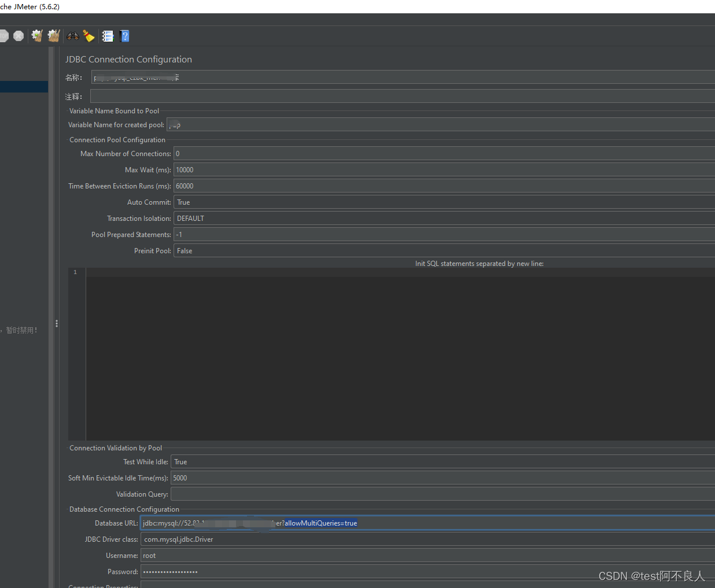
Task: Select the disabled element in sidebar
Action: click(x=21, y=330)
